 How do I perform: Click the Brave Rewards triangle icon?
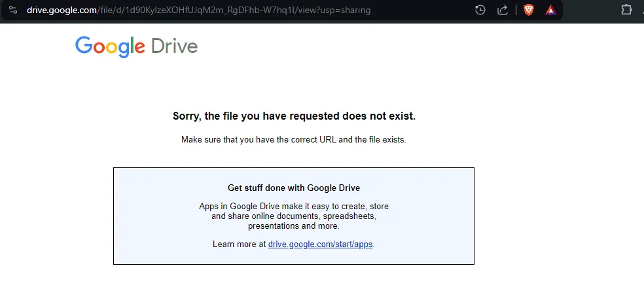(550, 10)
